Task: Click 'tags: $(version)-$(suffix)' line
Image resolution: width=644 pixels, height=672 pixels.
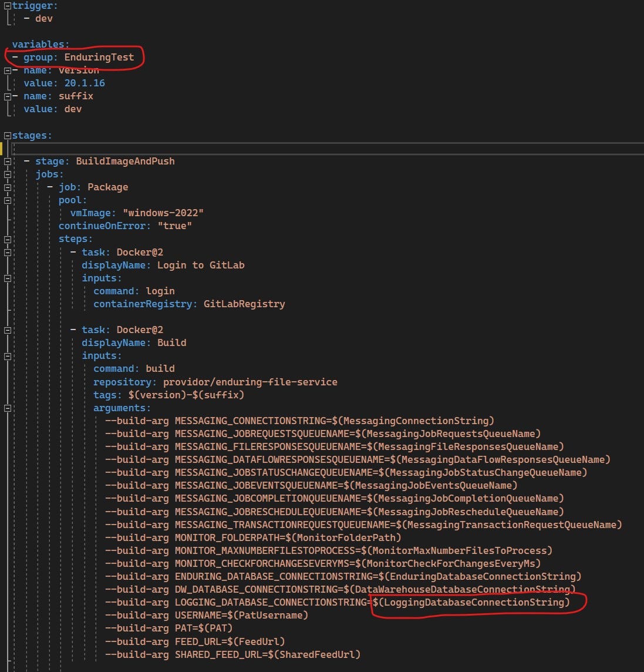Action: 168,395
